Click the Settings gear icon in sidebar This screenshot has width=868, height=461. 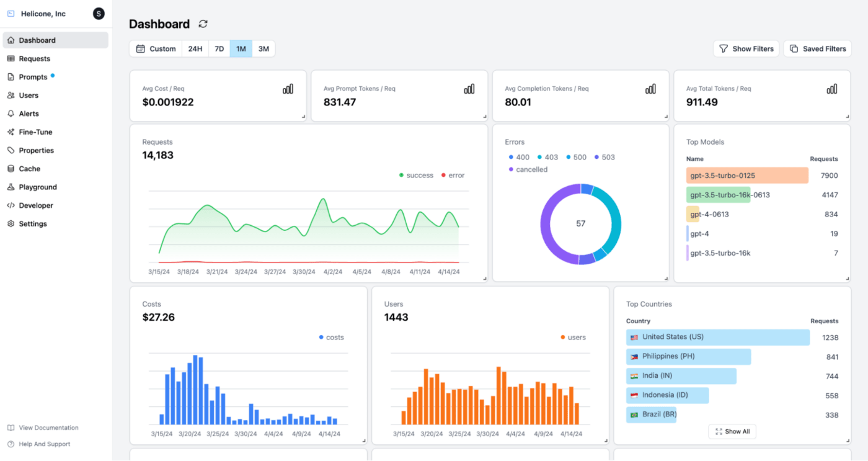pyautogui.click(x=11, y=224)
